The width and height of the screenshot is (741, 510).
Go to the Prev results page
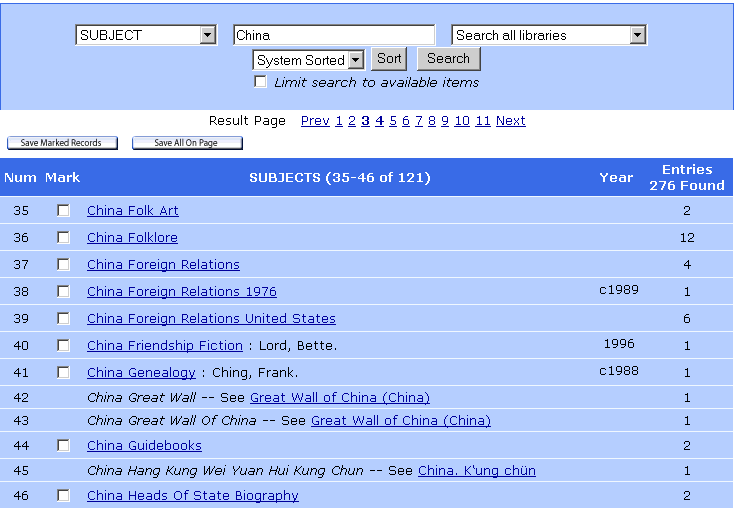click(x=315, y=121)
